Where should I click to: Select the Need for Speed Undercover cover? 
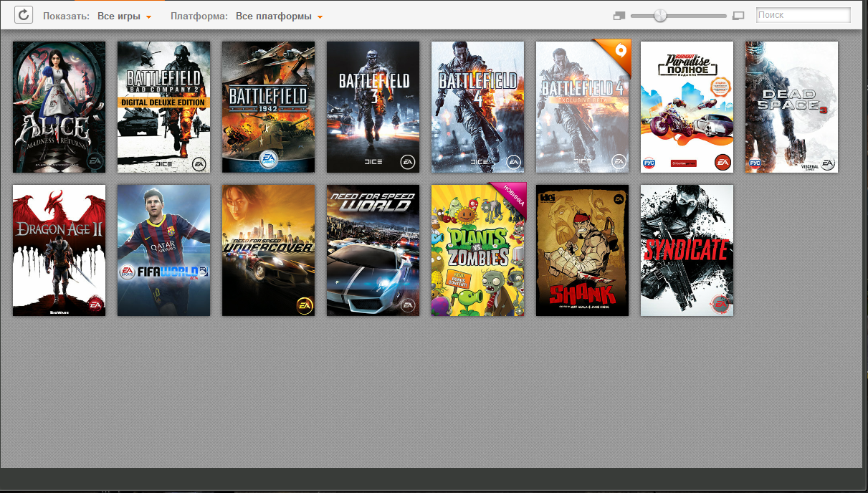pyautogui.click(x=268, y=250)
